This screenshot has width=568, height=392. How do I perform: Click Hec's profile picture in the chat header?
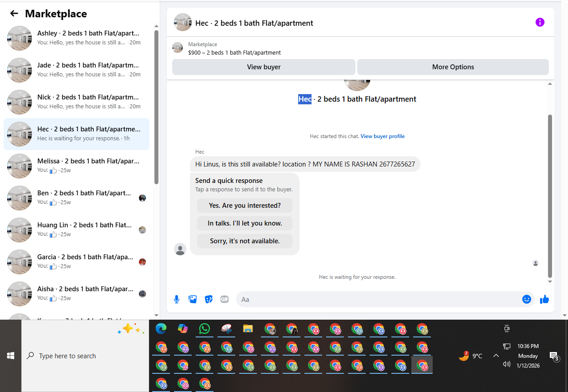[x=183, y=22]
